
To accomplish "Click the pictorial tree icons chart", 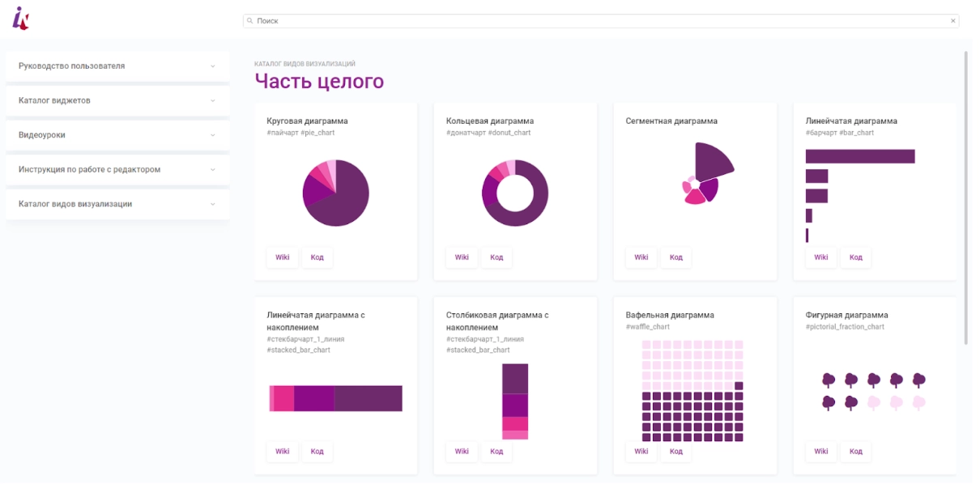I will click(873, 391).
